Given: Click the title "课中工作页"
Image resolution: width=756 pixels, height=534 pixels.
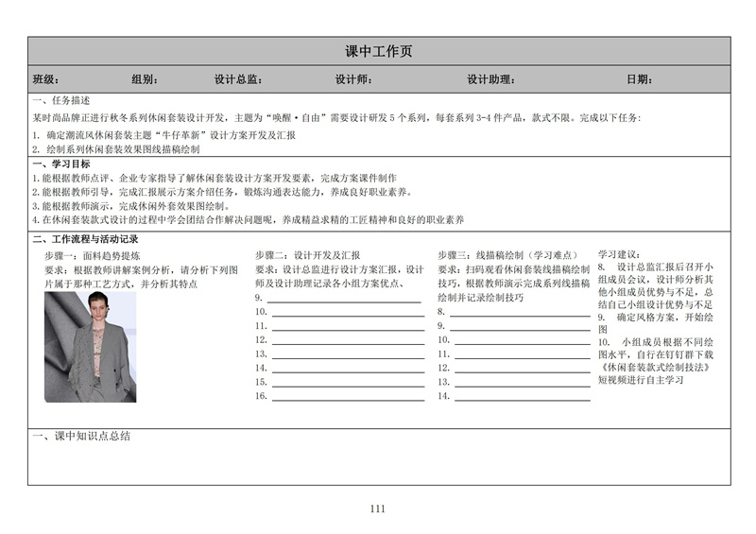Looking at the screenshot, I should click(x=379, y=51).
